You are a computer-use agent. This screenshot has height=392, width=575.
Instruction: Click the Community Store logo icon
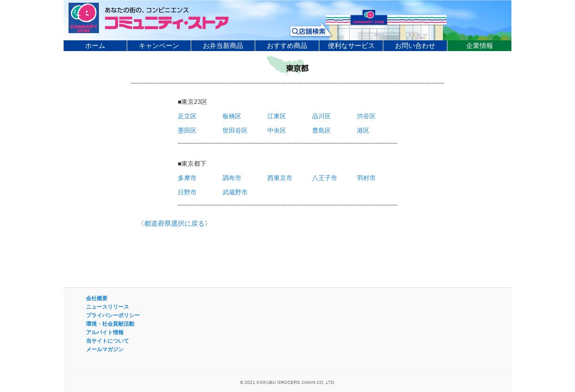pyautogui.click(x=84, y=18)
